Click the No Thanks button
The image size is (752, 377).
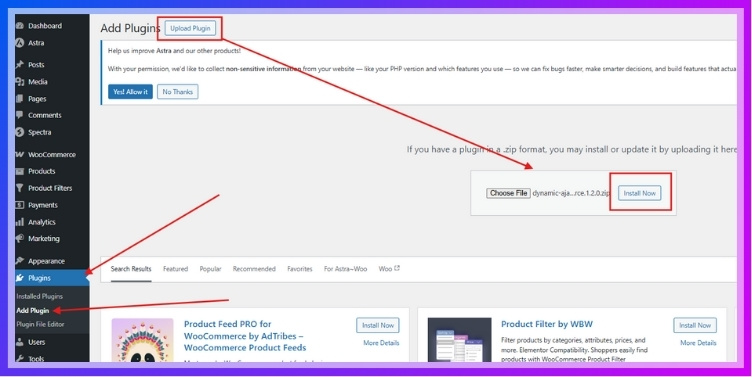click(x=177, y=92)
